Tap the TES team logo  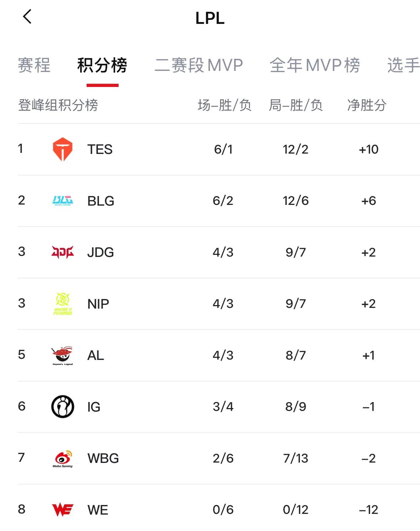(63, 149)
